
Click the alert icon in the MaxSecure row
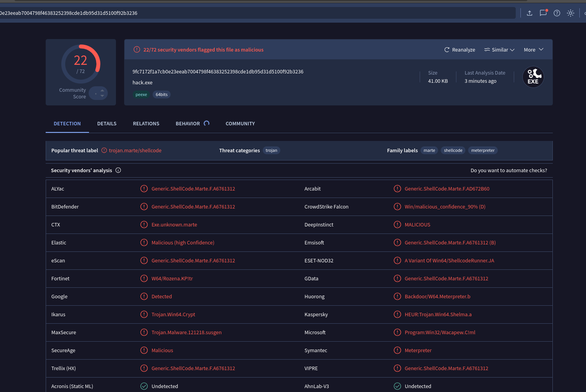click(144, 332)
